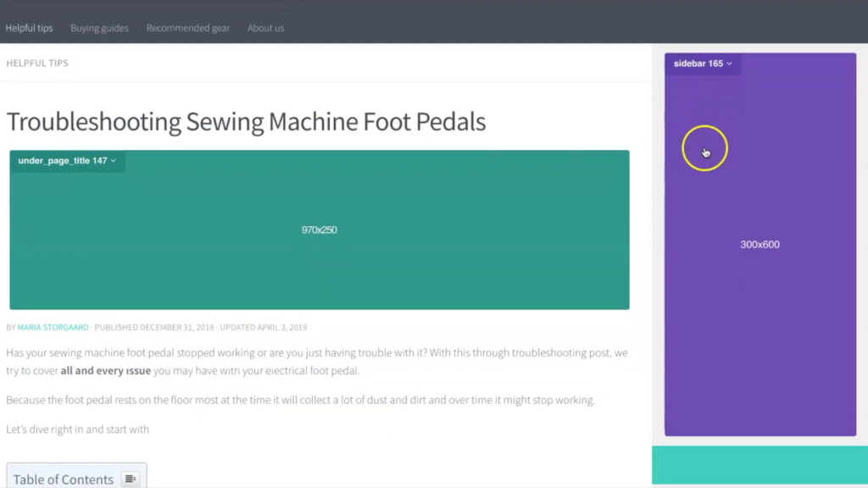Screen dimensions: 868x488
Task: Click the updated date April 3, 2019
Action: (x=281, y=328)
